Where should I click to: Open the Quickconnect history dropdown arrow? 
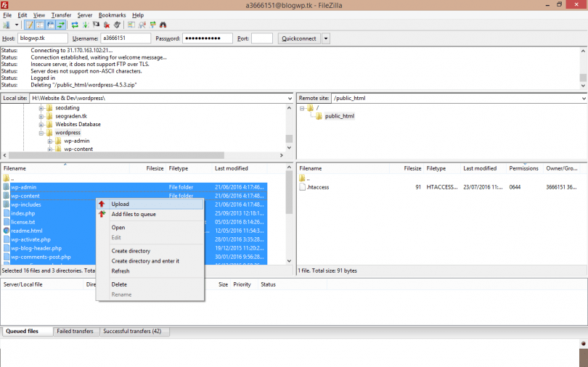tap(325, 38)
